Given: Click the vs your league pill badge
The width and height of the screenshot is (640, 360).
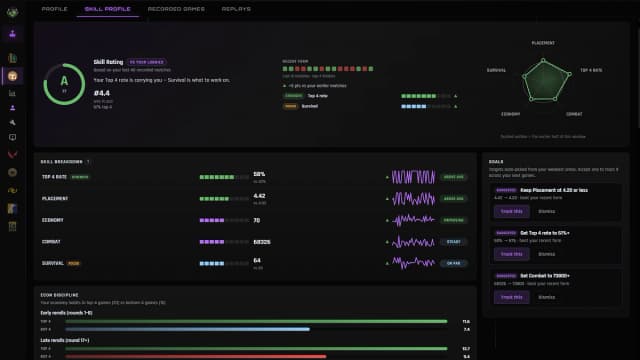Looking at the screenshot, I should (x=147, y=62).
